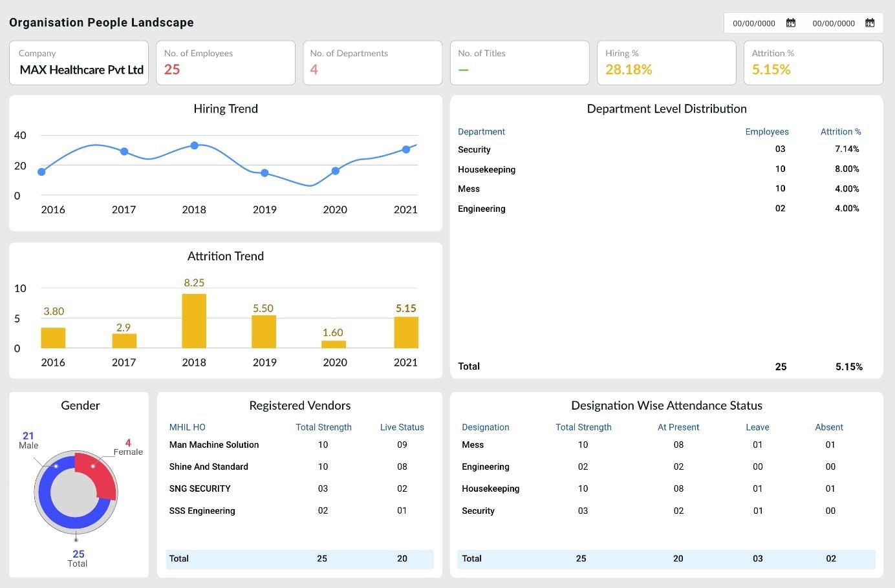
Task: Select the Housekeeping department row
Action: (666, 169)
